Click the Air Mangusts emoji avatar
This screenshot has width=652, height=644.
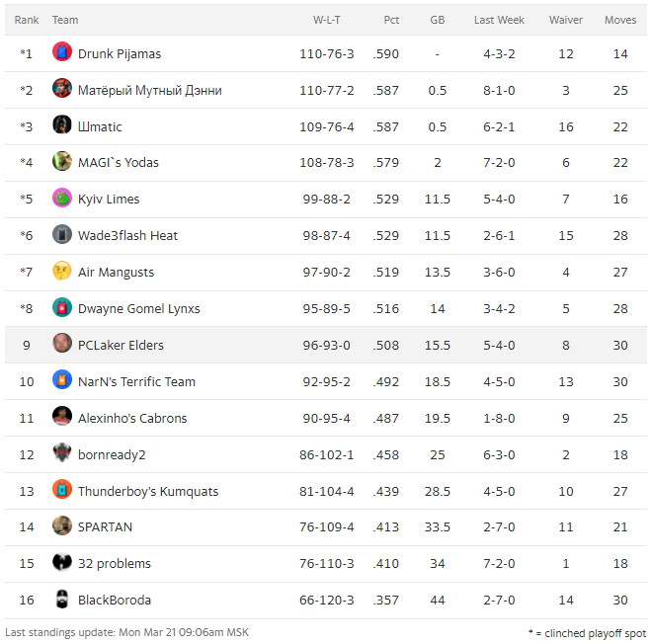[62, 272]
